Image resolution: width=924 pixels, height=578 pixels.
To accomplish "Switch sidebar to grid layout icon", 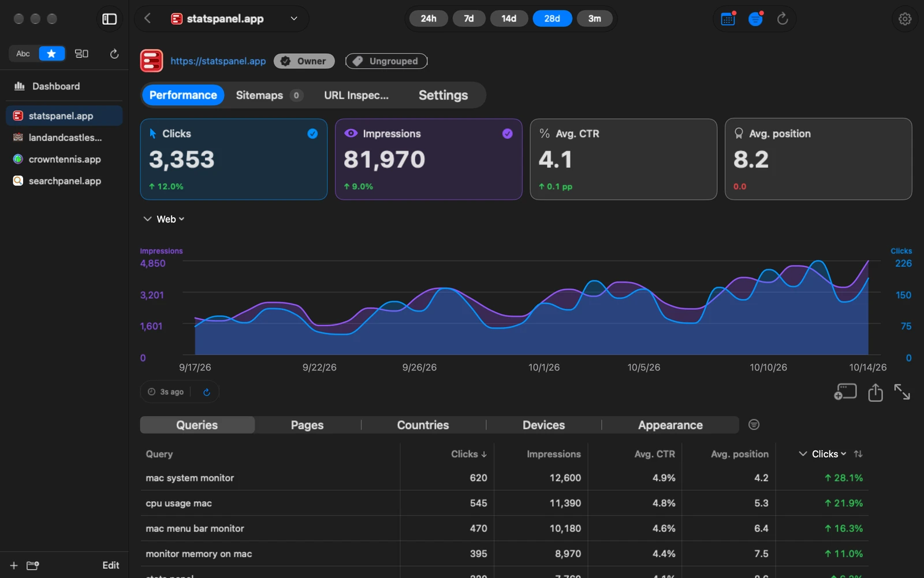I will (82, 54).
